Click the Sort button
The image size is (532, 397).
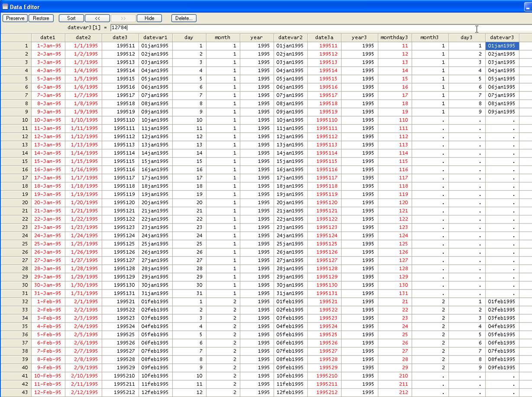71,18
